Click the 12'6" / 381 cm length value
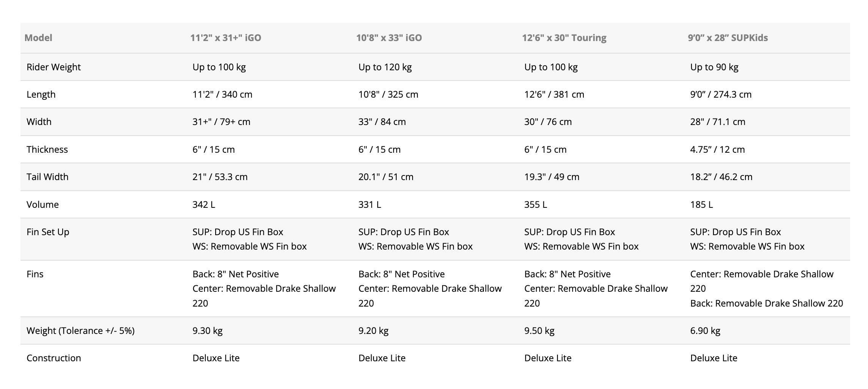Image resolution: width=868 pixels, height=389 pixels. coord(554,94)
